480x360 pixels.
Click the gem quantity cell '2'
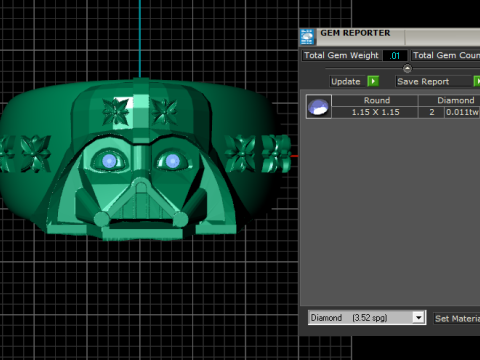click(432, 112)
